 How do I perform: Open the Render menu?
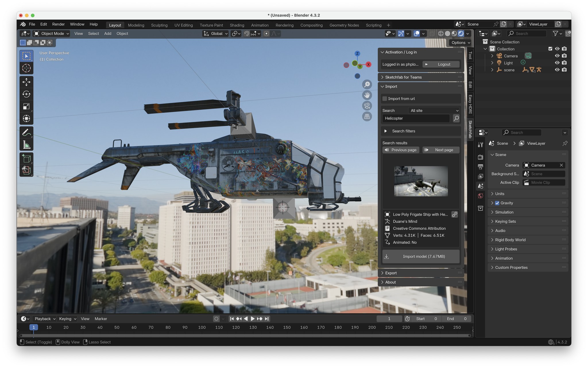pos(58,24)
